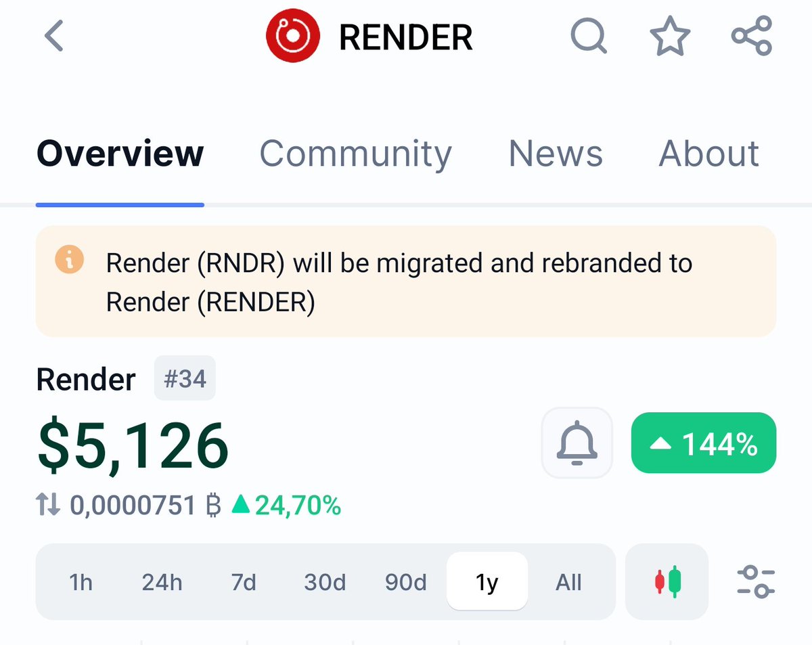Tap the $5,126 price value
Viewport: 812px width, 645px height.
[133, 446]
